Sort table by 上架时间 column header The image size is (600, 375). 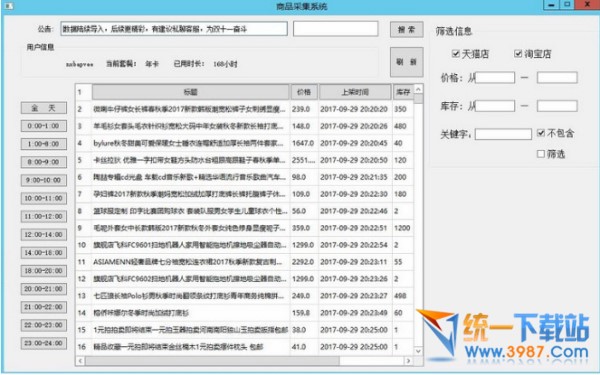355,92
